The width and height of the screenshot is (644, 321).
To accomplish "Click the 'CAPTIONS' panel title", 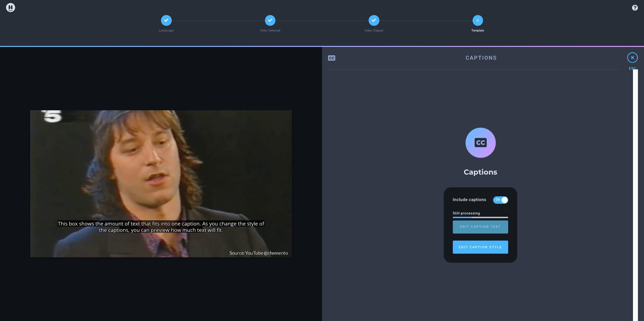I will tap(481, 58).
